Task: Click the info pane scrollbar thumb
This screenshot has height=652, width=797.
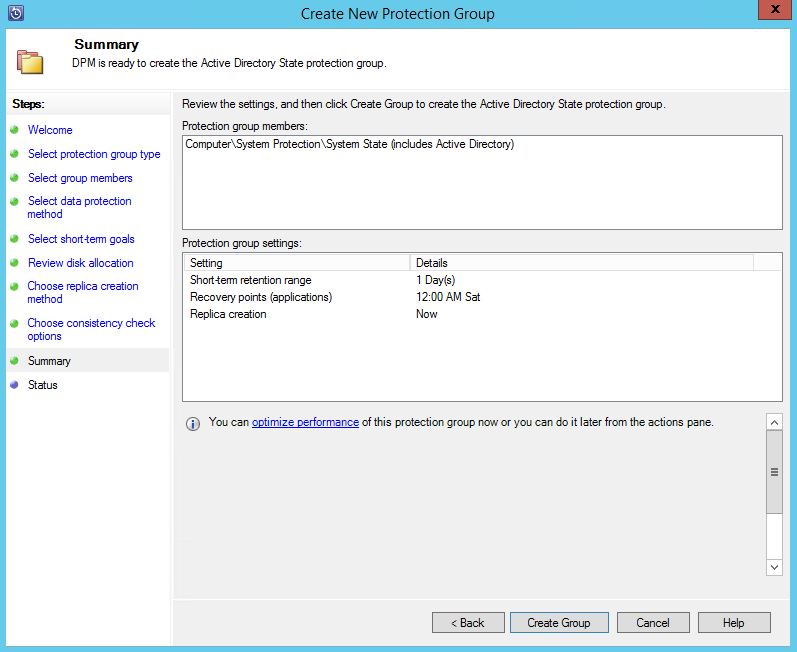Action: point(774,472)
